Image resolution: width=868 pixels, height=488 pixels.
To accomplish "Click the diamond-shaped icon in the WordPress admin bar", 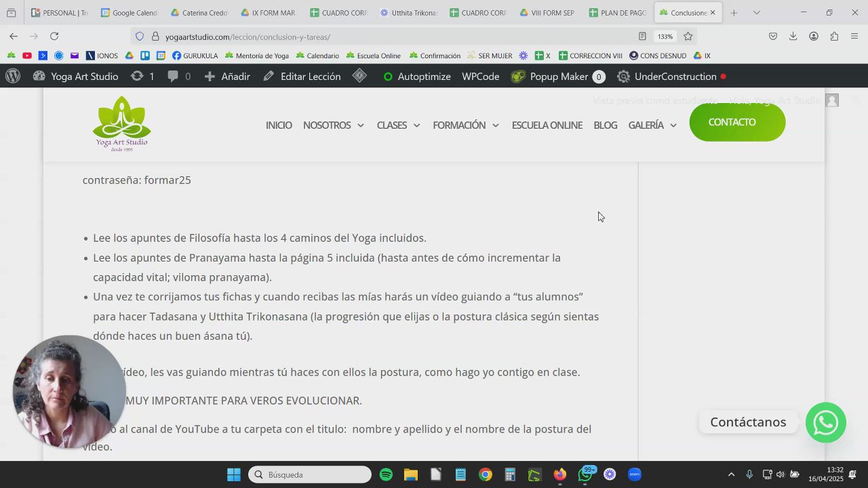I will pyautogui.click(x=359, y=76).
